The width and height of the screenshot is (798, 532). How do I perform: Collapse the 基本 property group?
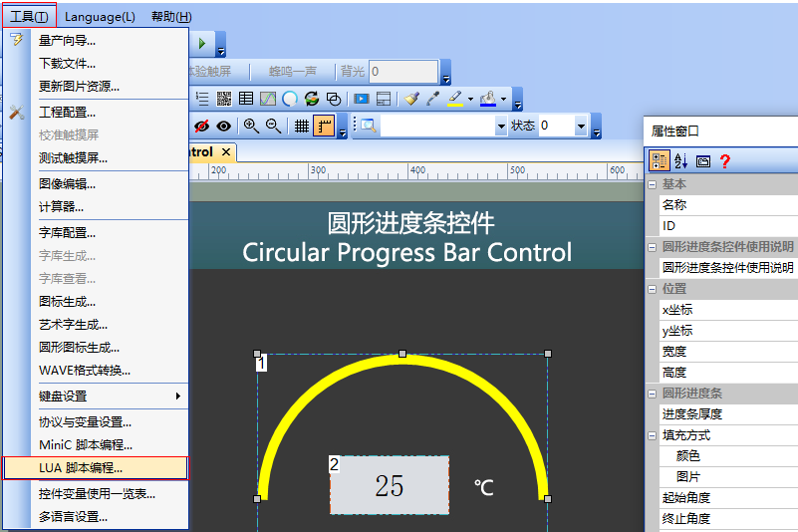(652, 184)
